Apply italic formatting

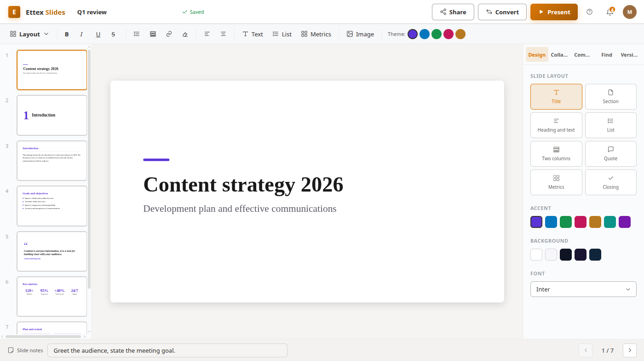point(82,34)
